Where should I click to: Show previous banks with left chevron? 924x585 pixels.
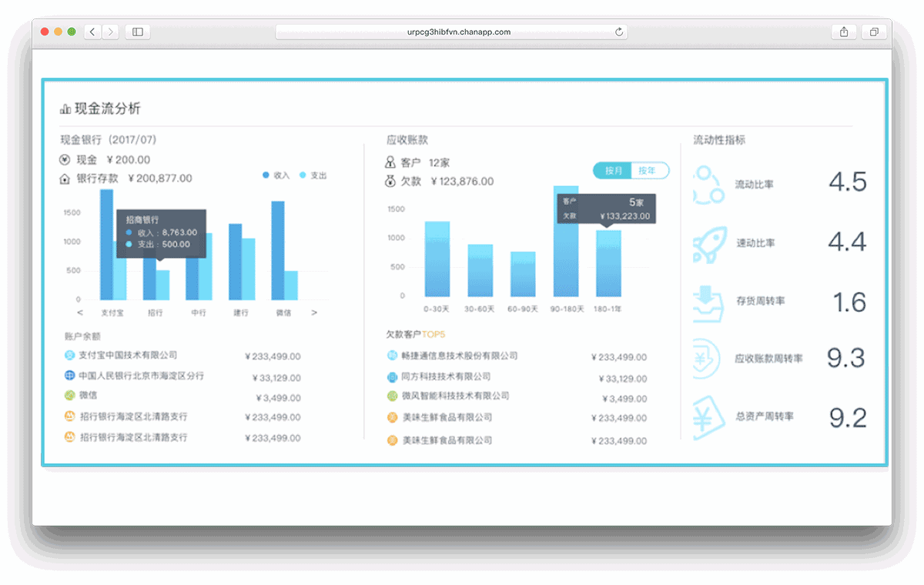[80, 313]
